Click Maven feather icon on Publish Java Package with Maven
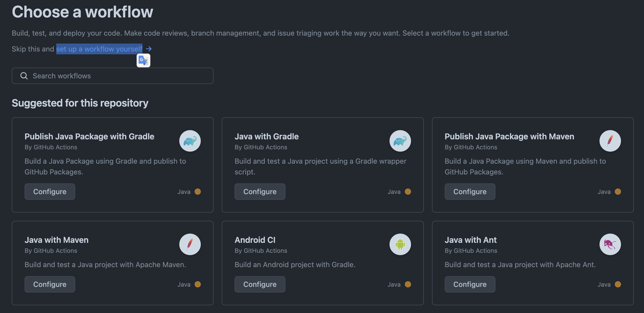Viewport: 644px width, 313px height. click(610, 141)
